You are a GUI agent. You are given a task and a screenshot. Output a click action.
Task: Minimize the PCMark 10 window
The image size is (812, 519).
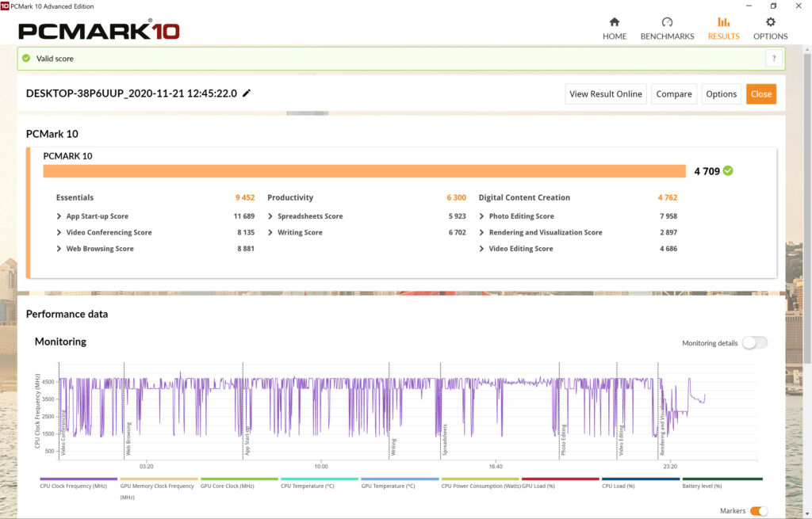pyautogui.click(x=749, y=6)
